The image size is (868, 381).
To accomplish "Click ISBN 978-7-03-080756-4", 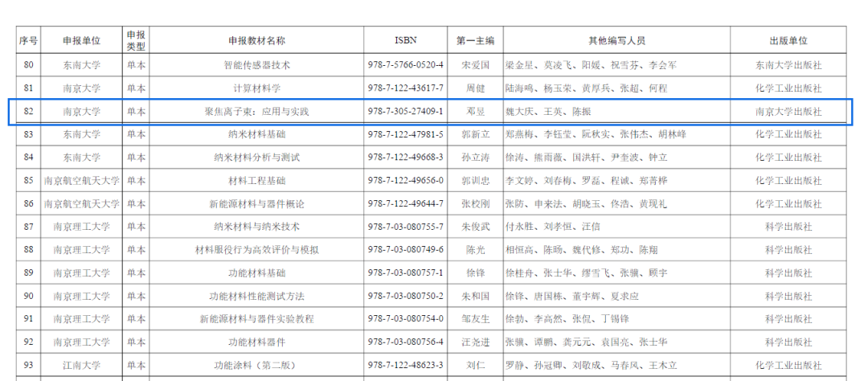I will 406,342.
